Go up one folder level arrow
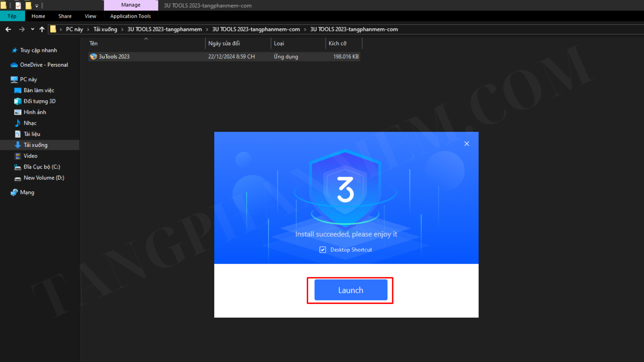 [x=42, y=29]
